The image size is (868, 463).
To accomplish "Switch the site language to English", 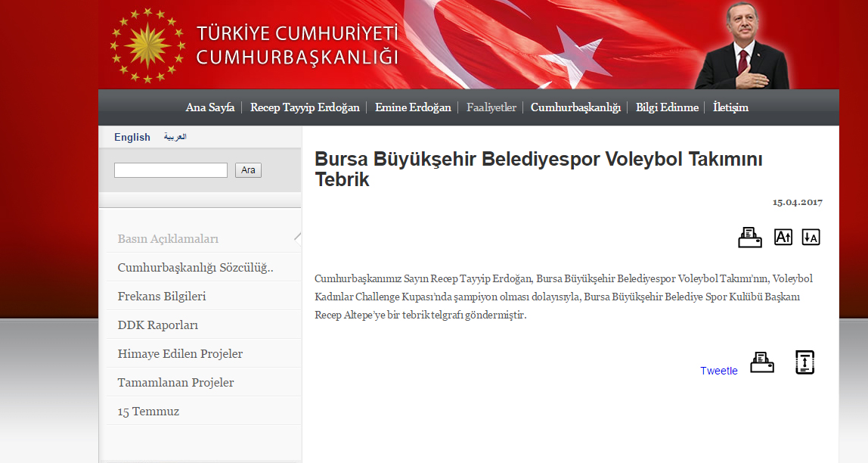I will click(132, 137).
